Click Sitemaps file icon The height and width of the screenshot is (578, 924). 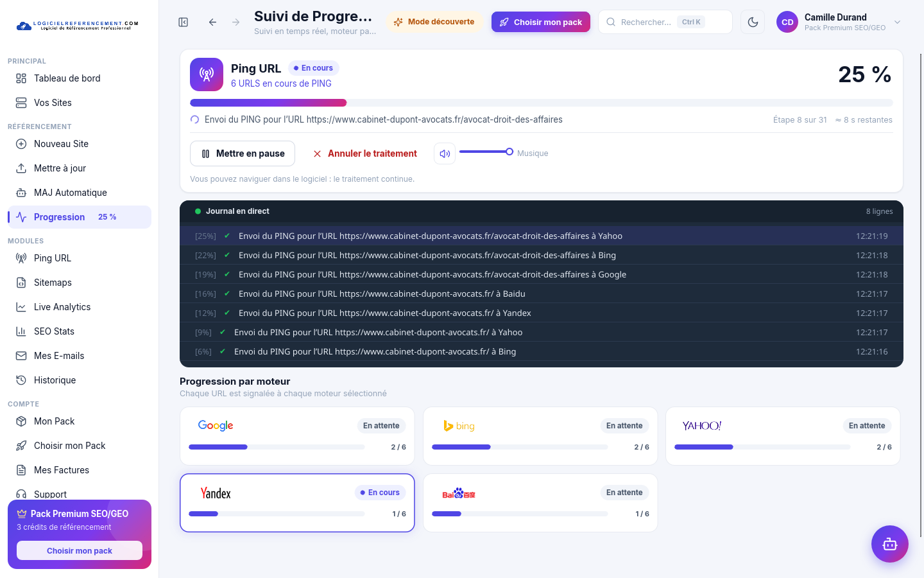coord(21,283)
